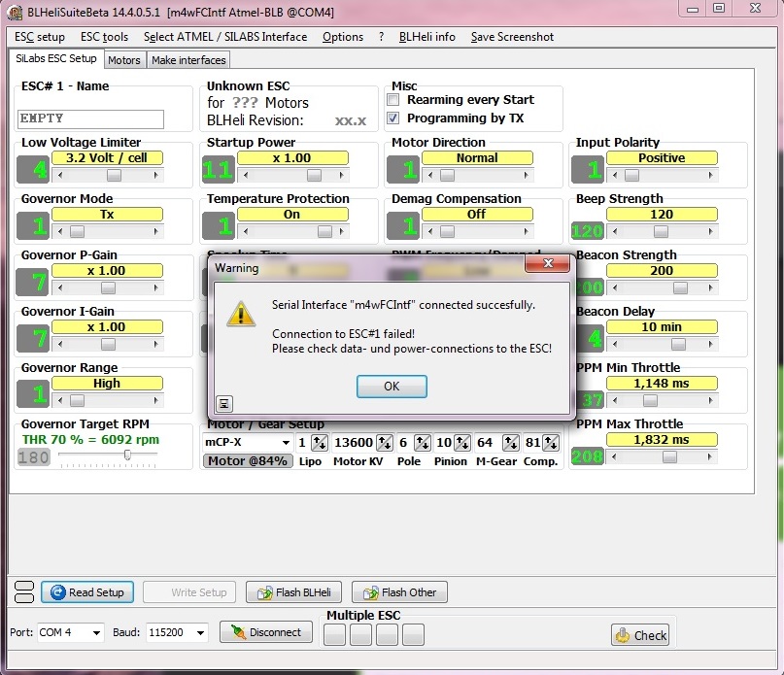Click the Warning dialog's yellow triangle icon
This screenshot has height=675, width=784.
point(240,313)
